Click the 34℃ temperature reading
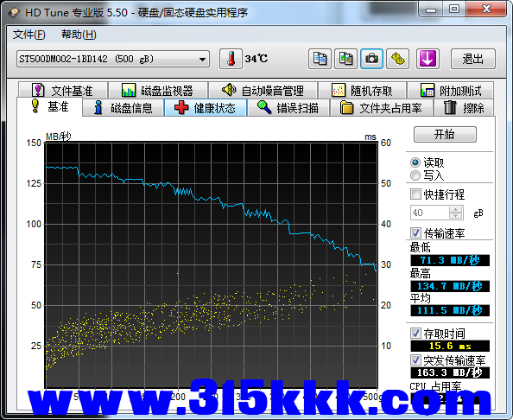Screen dimensions: 513x420 coord(256,59)
